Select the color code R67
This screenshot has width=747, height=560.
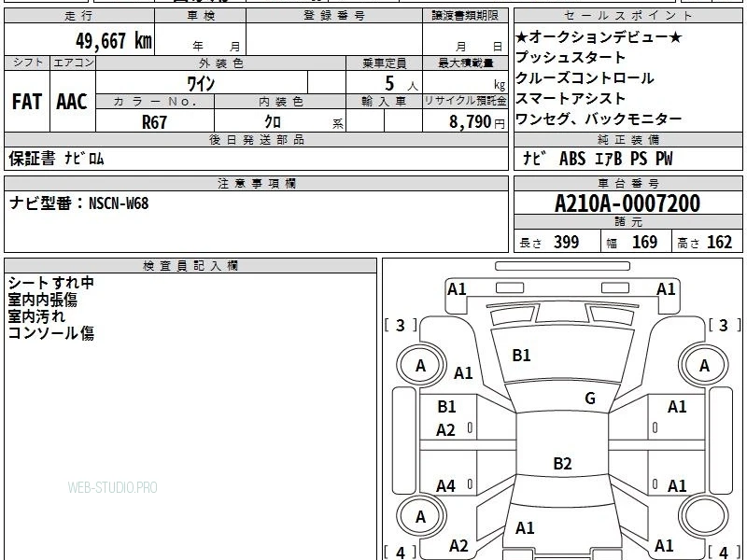click(154, 122)
